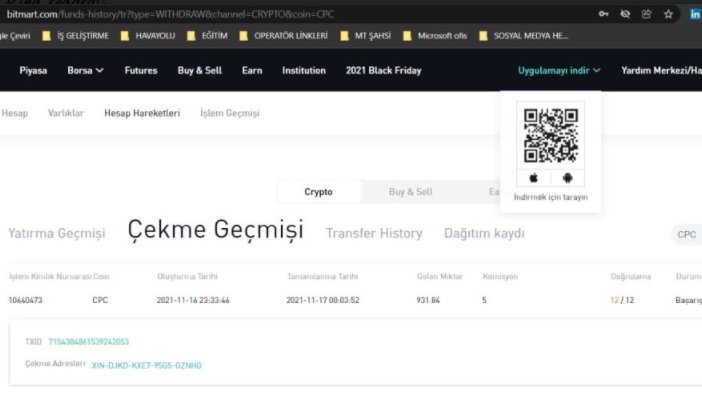The width and height of the screenshot is (702, 395).
Task: Expand the Uygulamayı indir dropdown
Action: pyautogui.click(x=559, y=70)
